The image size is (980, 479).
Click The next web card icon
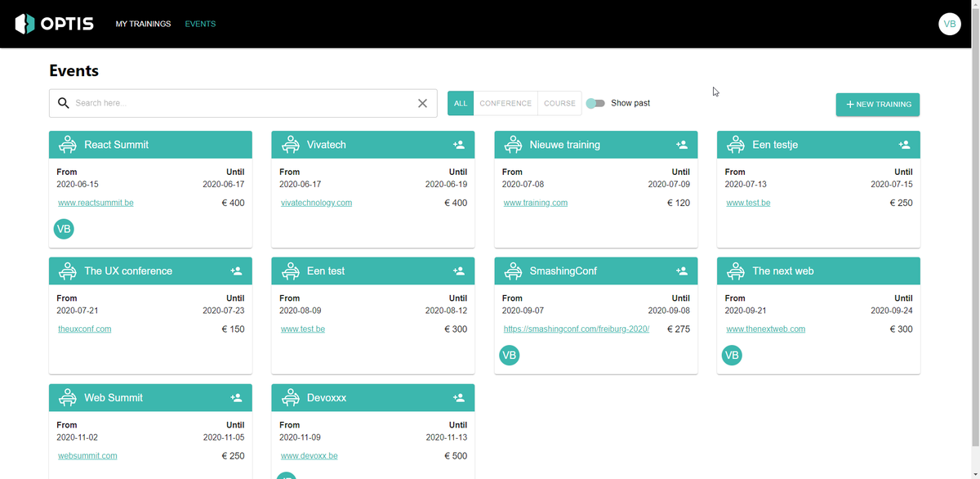tap(737, 271)
